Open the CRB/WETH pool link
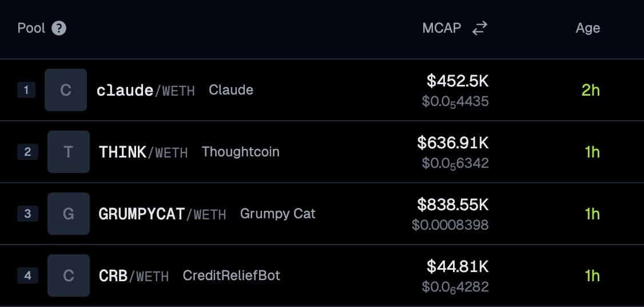The image size is (644, 307). (133, 276)
